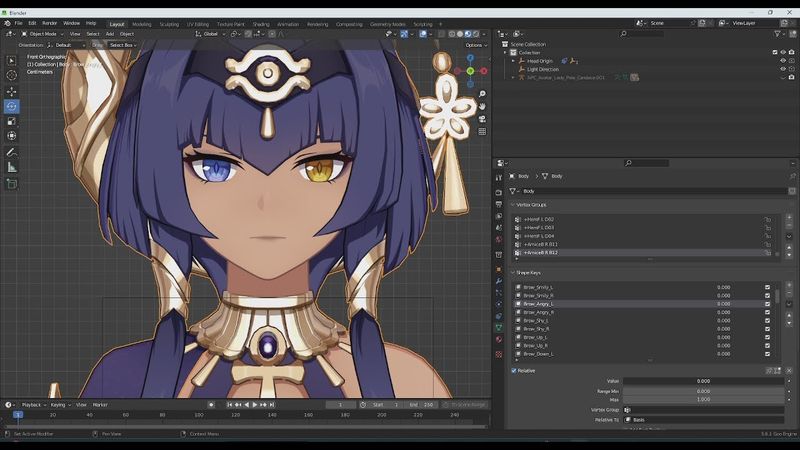
Task: Open the Select Box drag dropdown
Action: coord(123,45)
